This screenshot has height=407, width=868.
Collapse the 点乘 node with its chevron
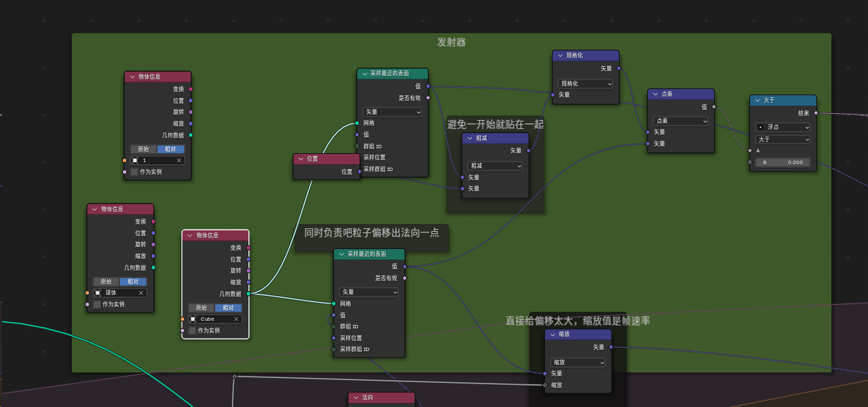click(656, 94)
